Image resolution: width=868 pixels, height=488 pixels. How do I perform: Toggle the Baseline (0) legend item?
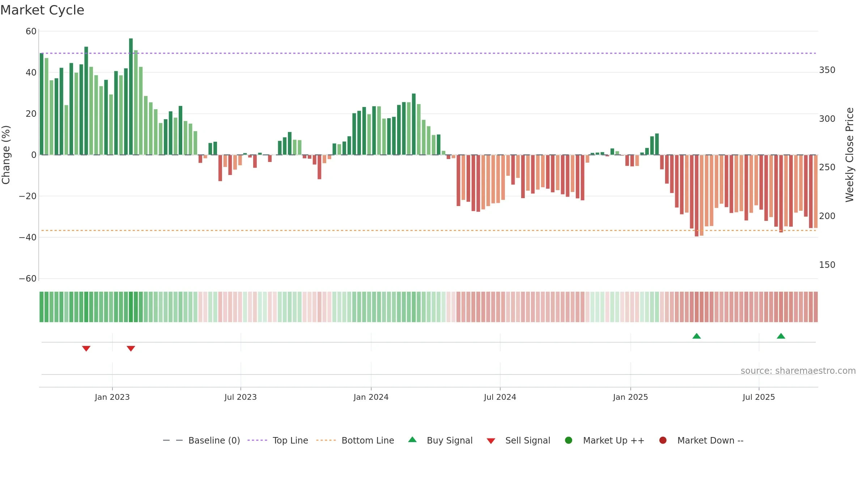201,440
